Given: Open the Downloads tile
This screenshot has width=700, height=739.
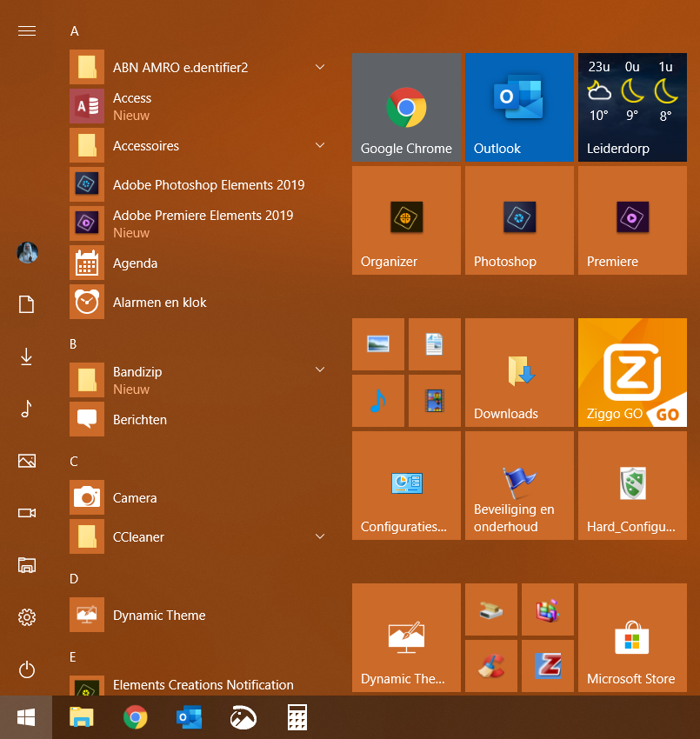Looking at the screenshot, I should (519, 372).
